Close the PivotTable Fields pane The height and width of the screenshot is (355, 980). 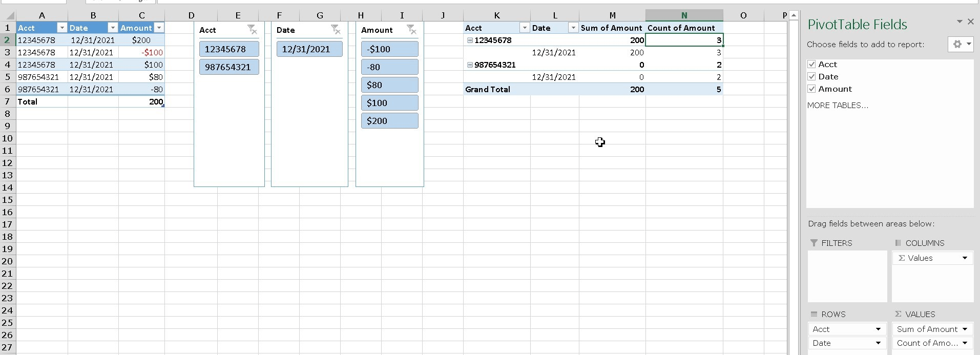coord(970,22)
